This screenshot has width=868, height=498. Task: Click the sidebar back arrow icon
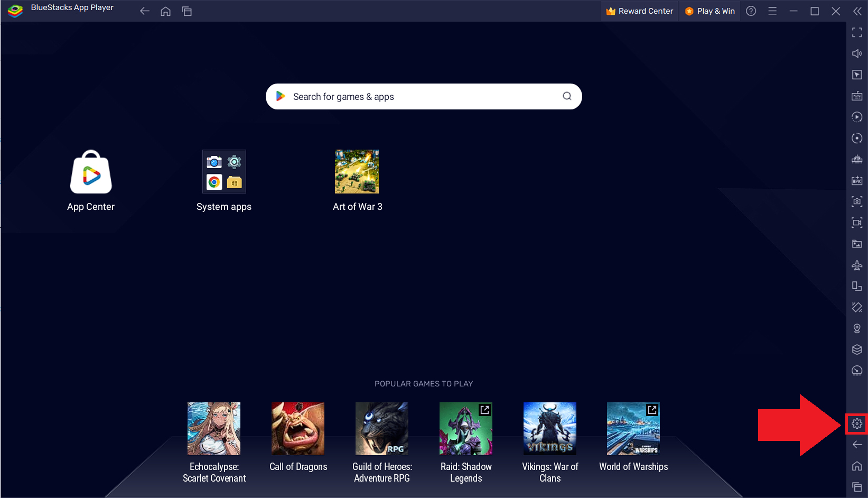857,445
